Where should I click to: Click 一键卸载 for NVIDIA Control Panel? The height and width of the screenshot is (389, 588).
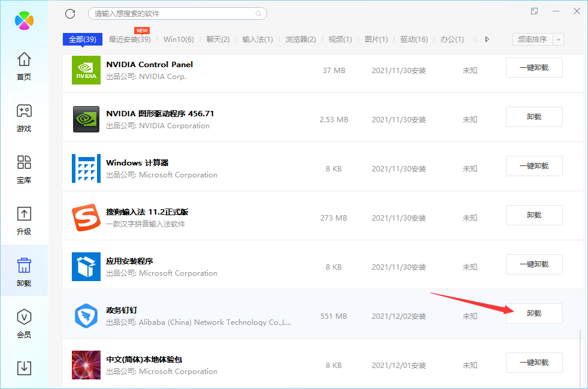coord(534,68)
